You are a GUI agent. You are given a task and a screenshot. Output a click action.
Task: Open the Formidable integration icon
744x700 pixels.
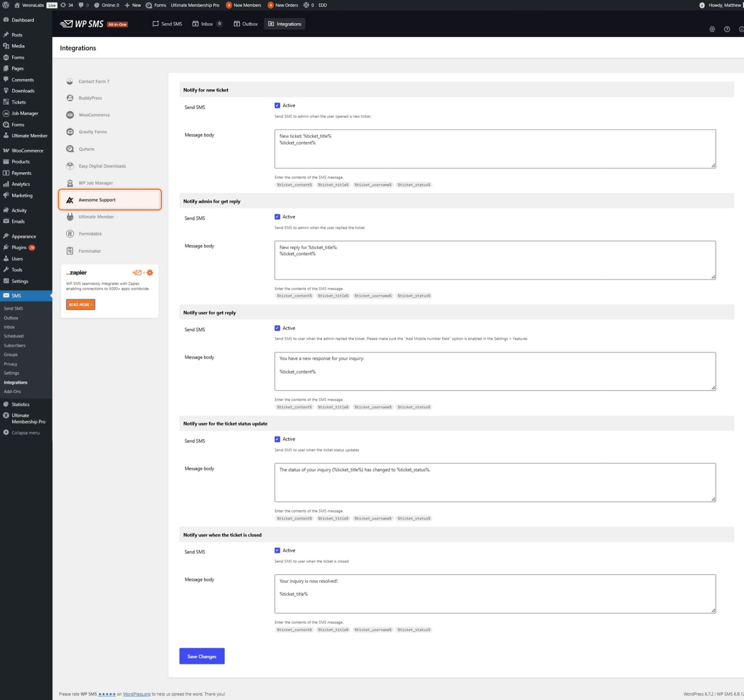pos(70,234)
